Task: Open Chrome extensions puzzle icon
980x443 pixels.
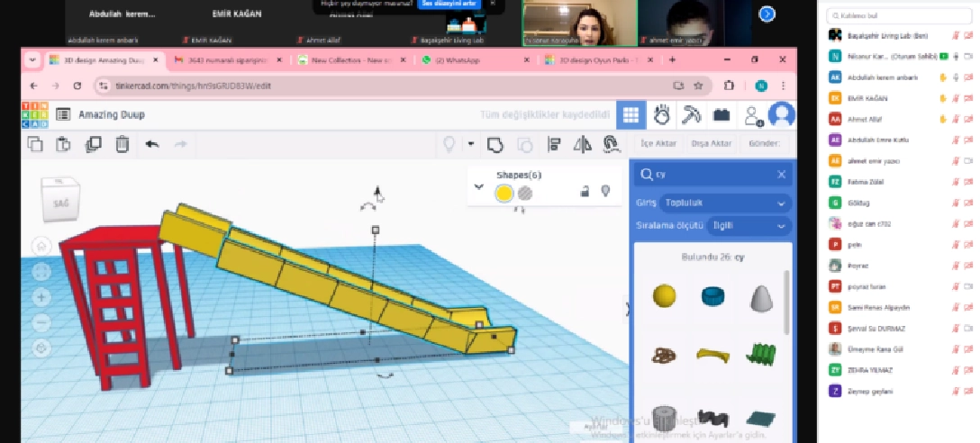Action: point(730,86)
